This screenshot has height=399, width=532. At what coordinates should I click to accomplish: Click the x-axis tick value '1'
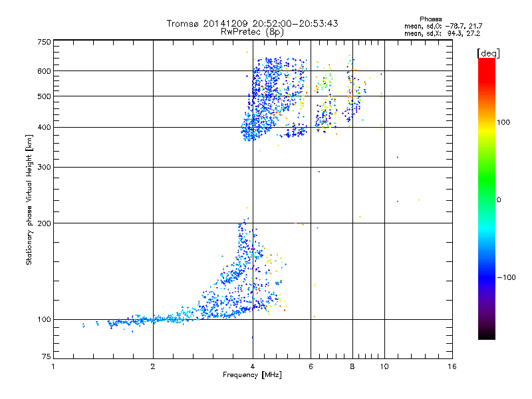(53, 366)
